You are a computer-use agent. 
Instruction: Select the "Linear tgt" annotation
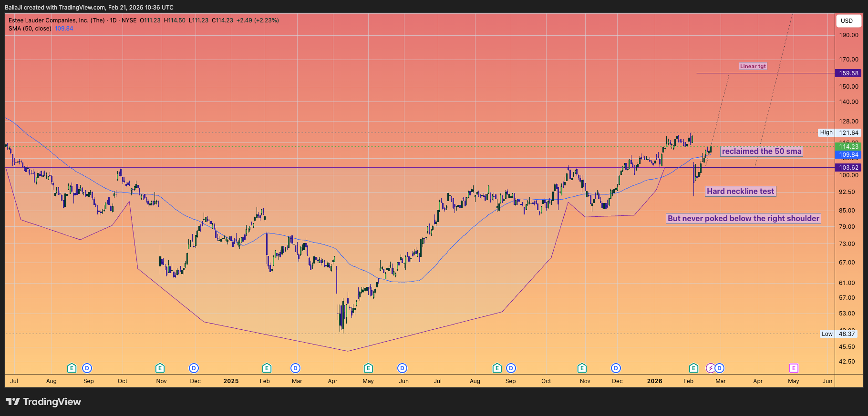pos(753,66)
